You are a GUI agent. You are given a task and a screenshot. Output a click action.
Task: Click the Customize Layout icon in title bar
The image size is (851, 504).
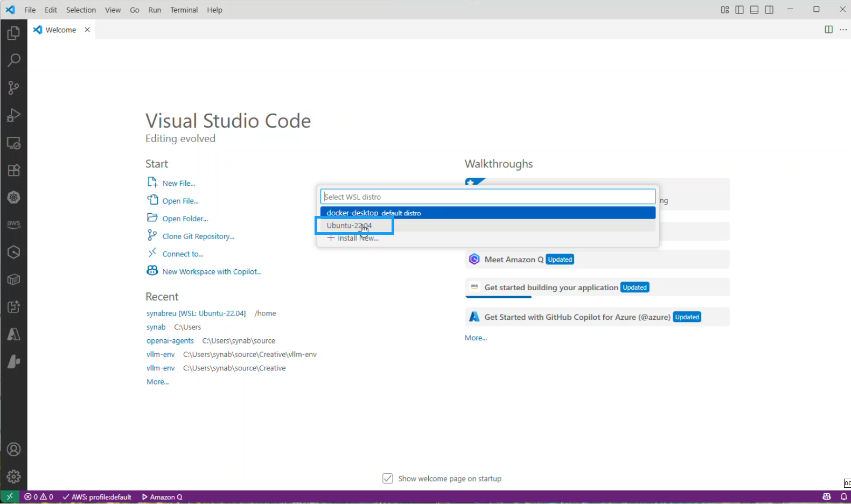725,10
